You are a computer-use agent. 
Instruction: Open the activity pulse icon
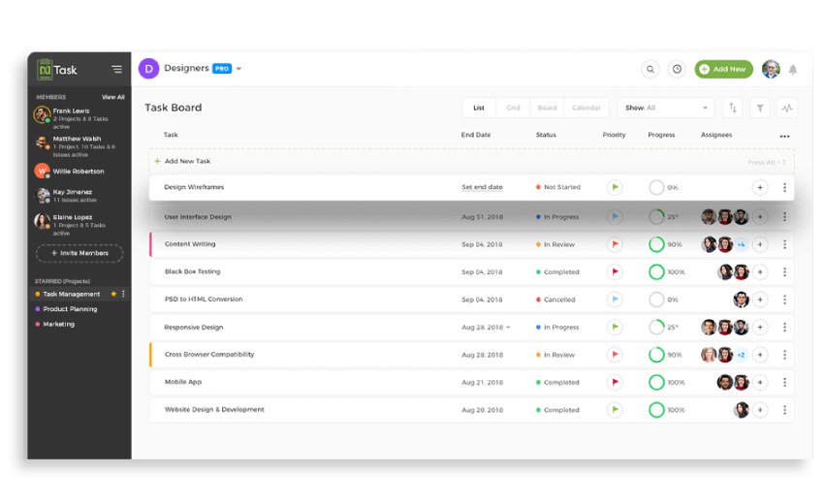[x=787, y=108]
